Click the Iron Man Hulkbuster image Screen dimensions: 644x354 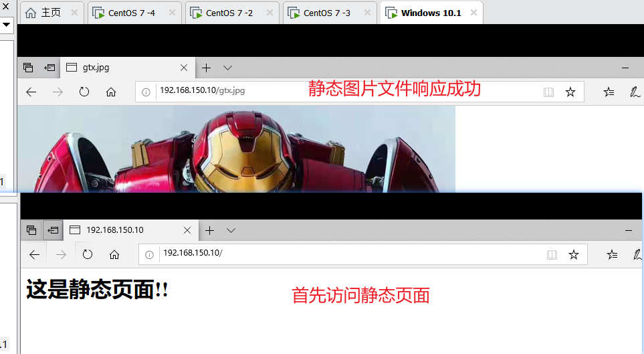point(236,149)
